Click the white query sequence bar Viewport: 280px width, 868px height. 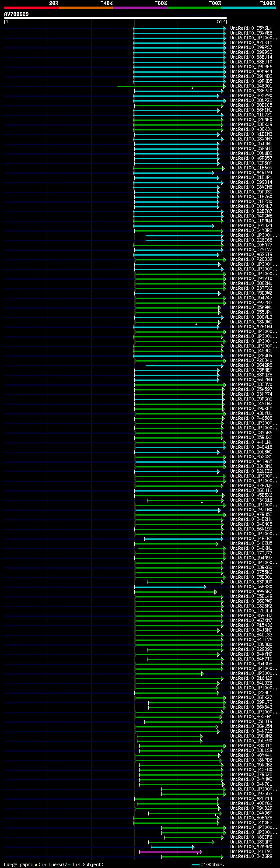[x=115, y=18]
